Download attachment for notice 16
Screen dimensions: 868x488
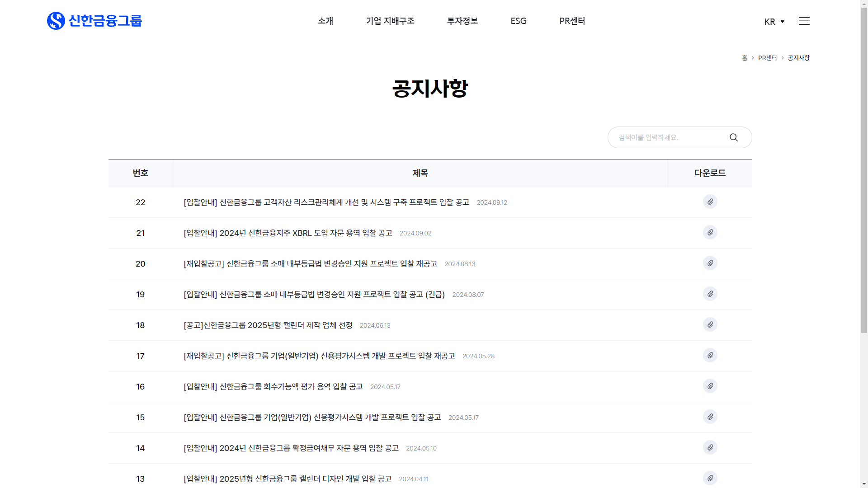(710, 386)
